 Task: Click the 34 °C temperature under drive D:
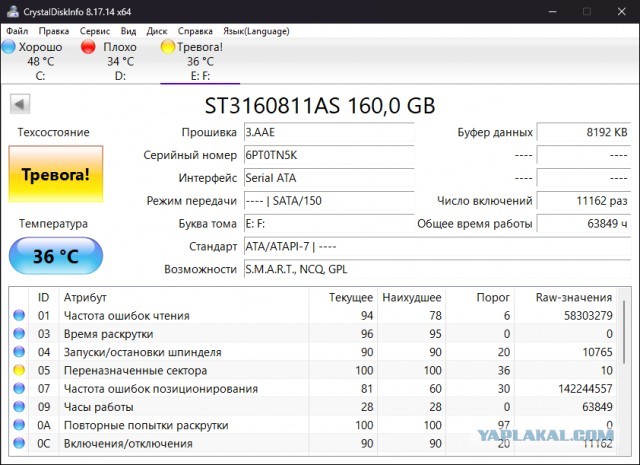[120, 62]
